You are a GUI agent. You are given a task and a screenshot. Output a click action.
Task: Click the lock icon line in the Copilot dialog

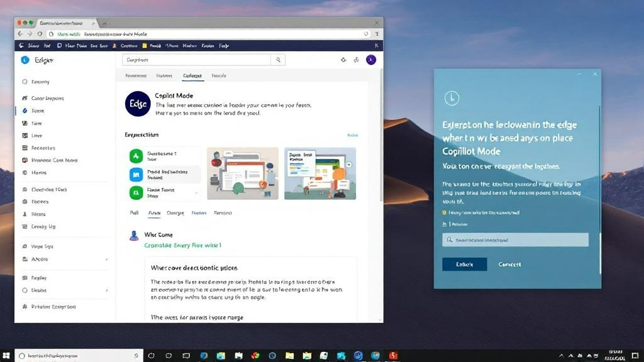(x=455, y=224)
